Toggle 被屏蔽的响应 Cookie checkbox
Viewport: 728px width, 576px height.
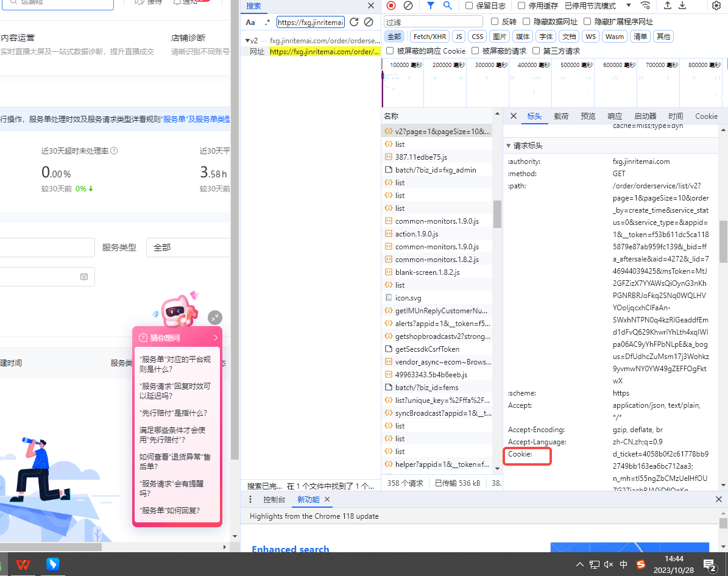point(389,51)
